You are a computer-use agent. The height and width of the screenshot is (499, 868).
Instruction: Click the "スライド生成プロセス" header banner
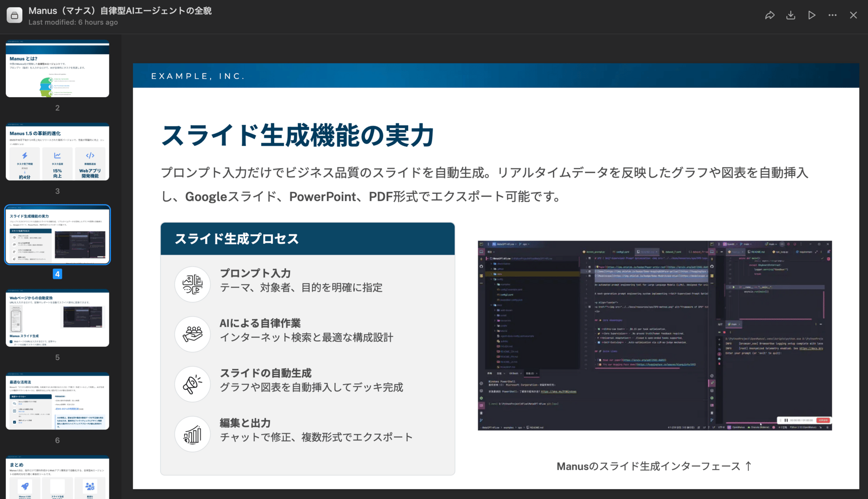coord(307,239)
